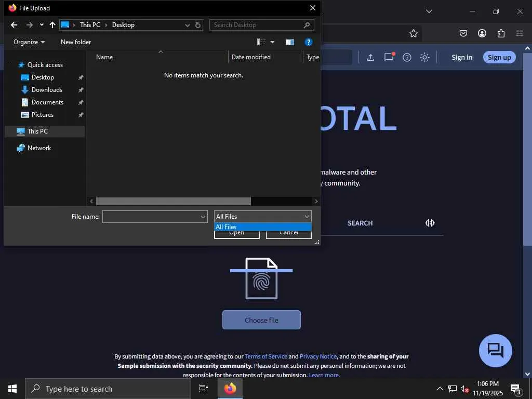Click the Sign in link

(461, 57)
